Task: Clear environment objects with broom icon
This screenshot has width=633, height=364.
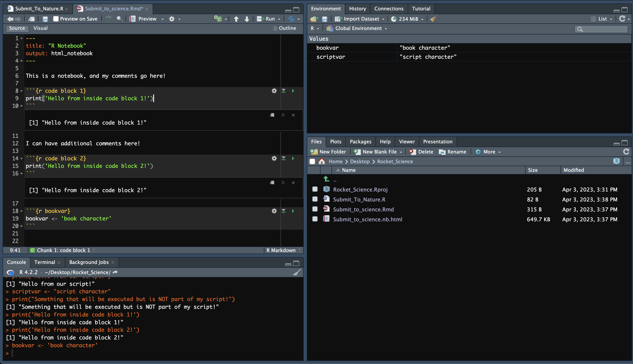Action: (x=433, y=19)
